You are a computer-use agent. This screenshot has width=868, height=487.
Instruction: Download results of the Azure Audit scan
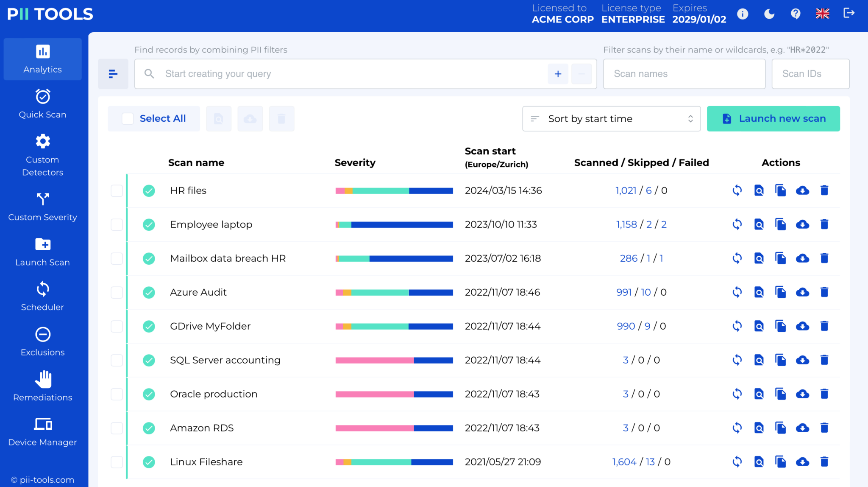pos(802,292)
